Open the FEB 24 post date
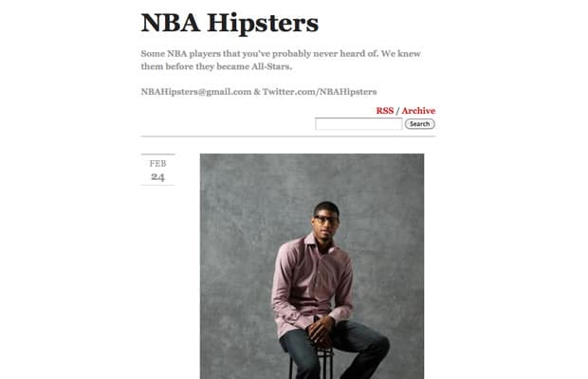This screenshot has width=588, height=379. (x=157, y=170)
